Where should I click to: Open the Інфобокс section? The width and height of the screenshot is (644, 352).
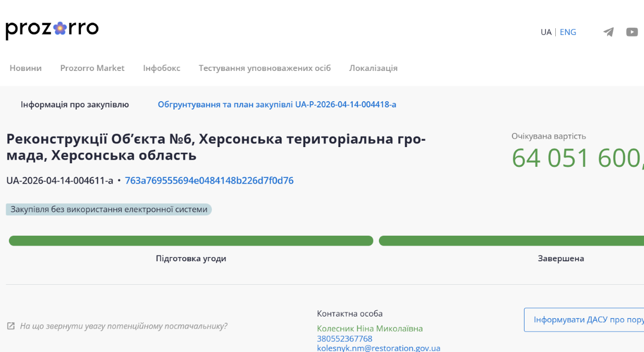tap(162, 68)
